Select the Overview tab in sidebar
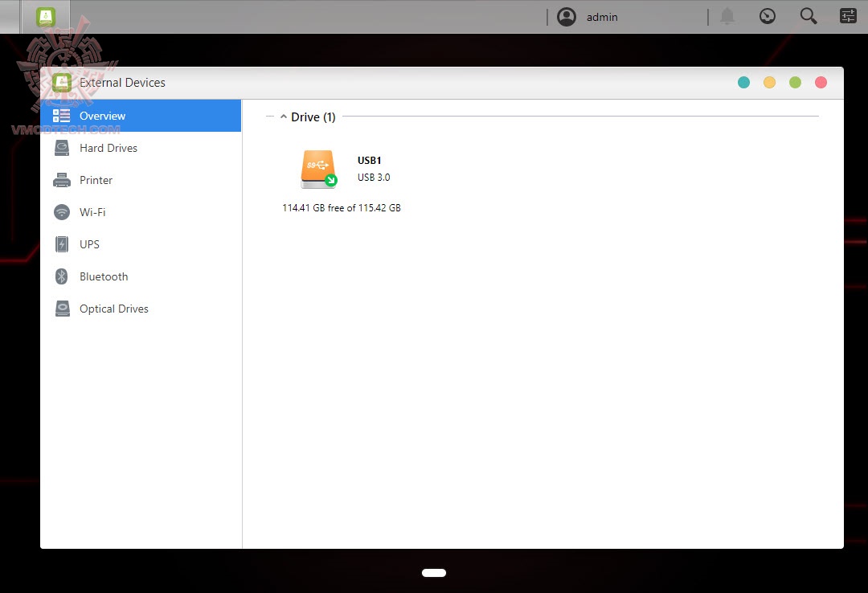The height and width of the screenshot is (593, 868). pos(141,116)
